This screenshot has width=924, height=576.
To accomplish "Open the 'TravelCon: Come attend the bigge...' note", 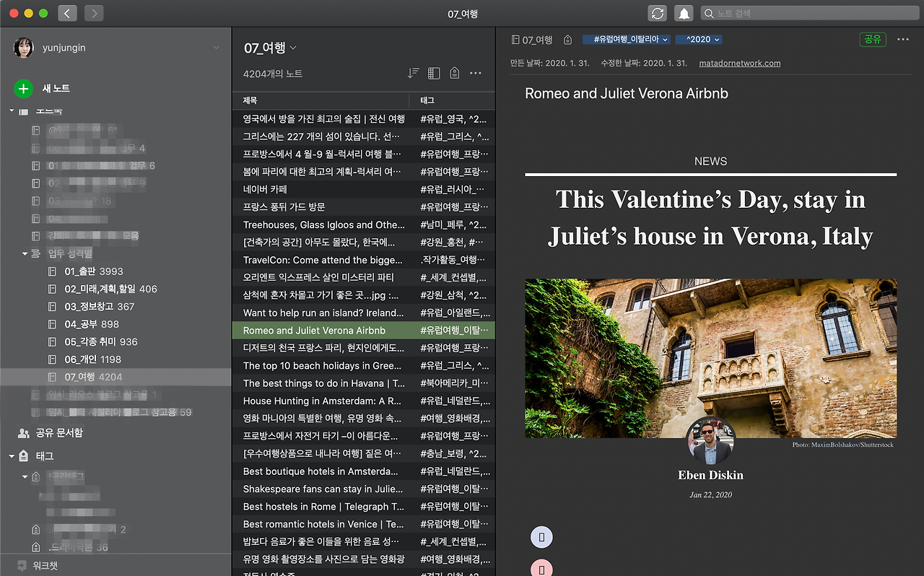I will pos(364,260).
